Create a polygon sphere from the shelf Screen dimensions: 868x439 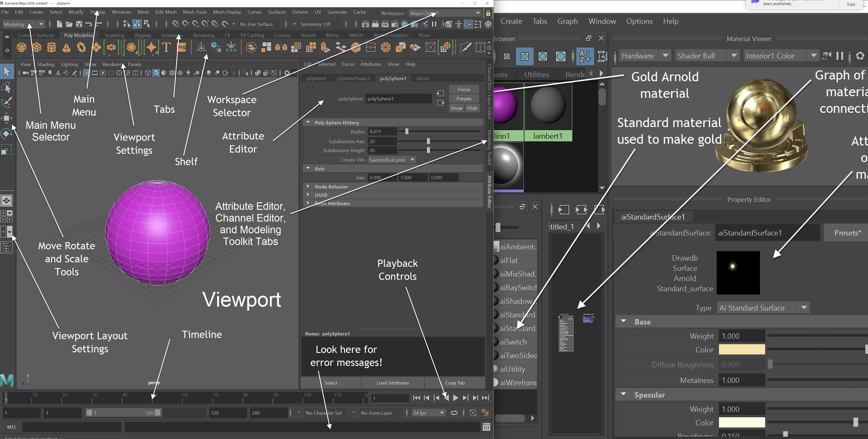22,48
